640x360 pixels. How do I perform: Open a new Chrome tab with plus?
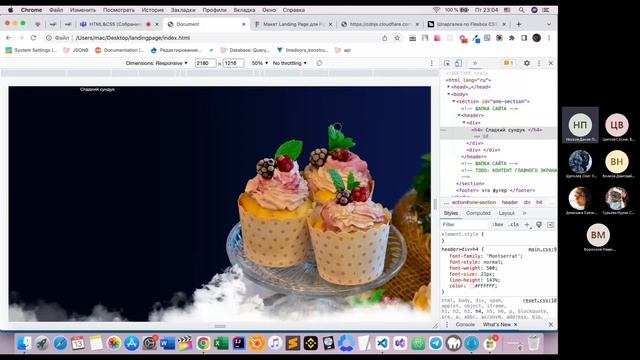pyautogui.click(x=519, y=24)
